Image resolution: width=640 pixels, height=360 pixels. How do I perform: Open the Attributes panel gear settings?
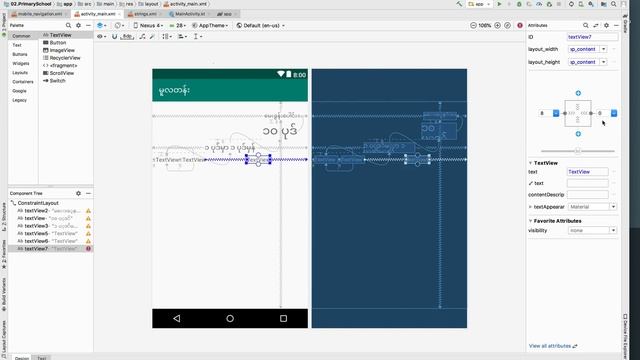coord(606,25)
